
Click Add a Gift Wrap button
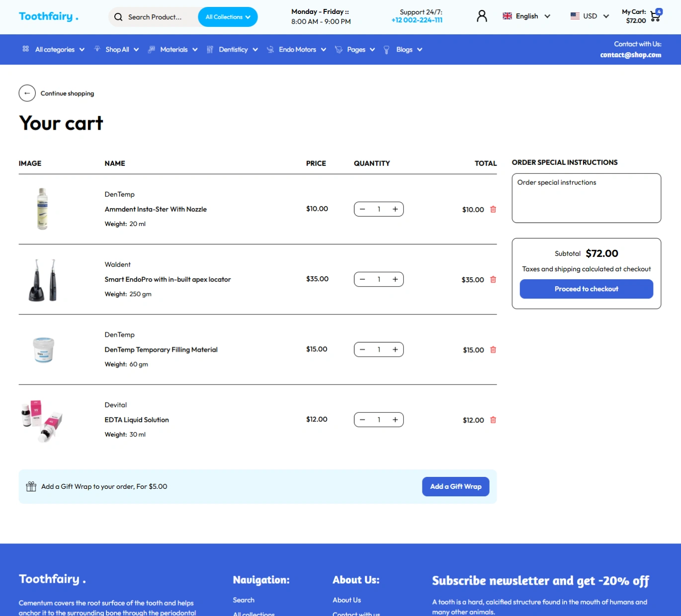click(x=456, y=486)
